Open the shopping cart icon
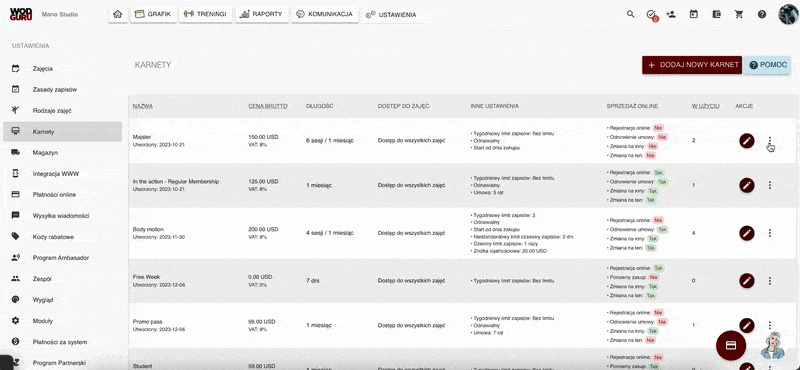This screenshot has width=800, height=370. pos(739,14)
